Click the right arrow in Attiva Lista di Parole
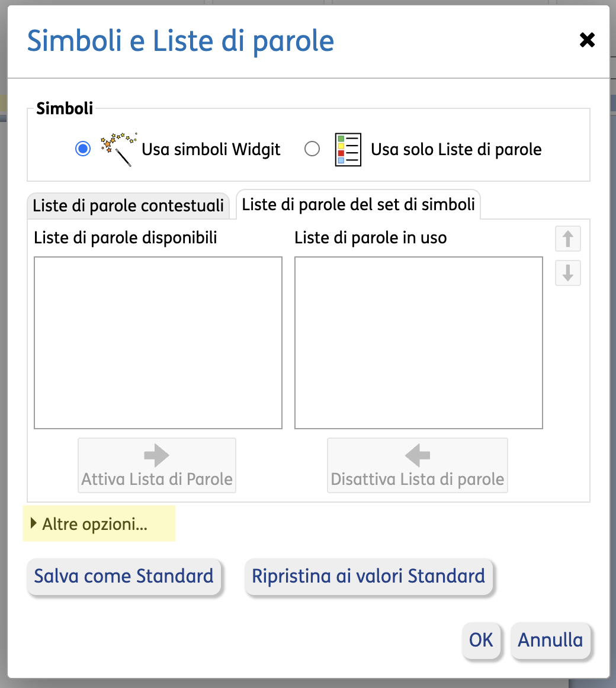Screen dimensions: 616x688 (157, 455)
